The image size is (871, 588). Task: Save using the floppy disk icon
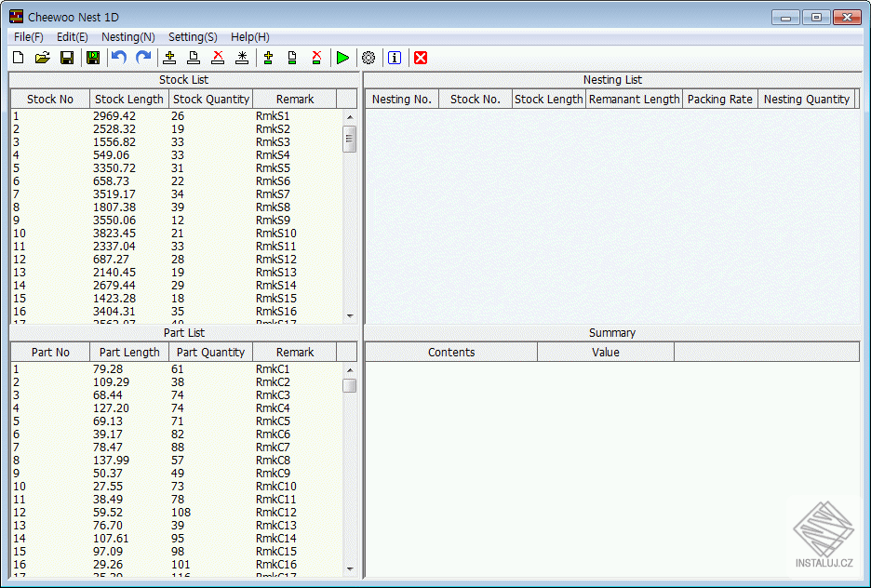(x=67, y=58)
